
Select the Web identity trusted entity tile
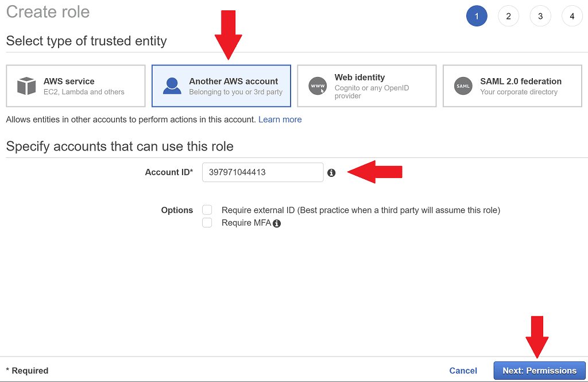[x=366, y=85]
